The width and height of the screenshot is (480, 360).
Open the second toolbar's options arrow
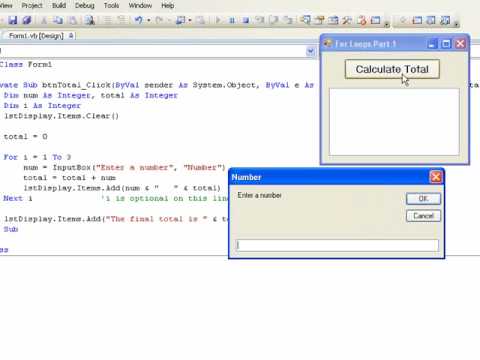click(456, 24)
